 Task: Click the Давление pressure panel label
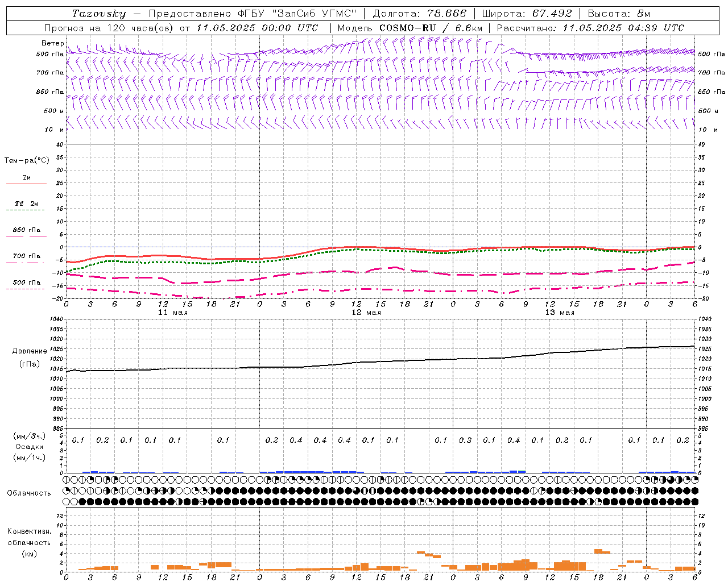tap(30, 351)
